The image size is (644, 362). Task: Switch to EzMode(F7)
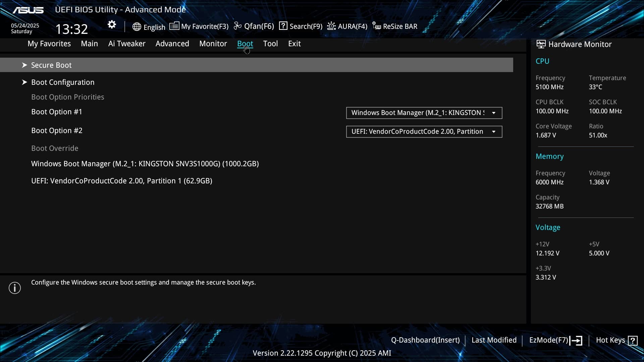[x=548, y=340]
